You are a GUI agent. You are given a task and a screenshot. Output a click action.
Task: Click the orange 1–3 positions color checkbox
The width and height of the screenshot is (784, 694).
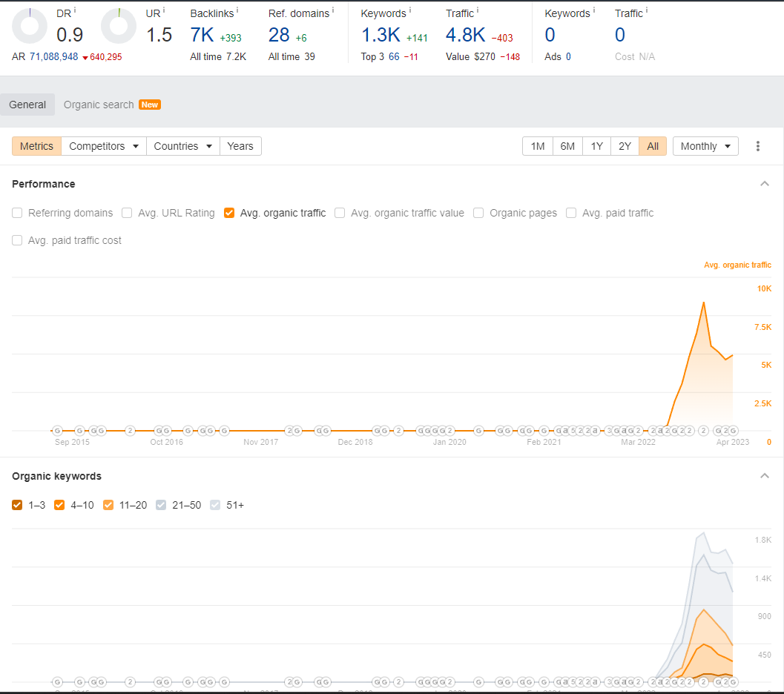pyautogui.click(x=17, y=505)
